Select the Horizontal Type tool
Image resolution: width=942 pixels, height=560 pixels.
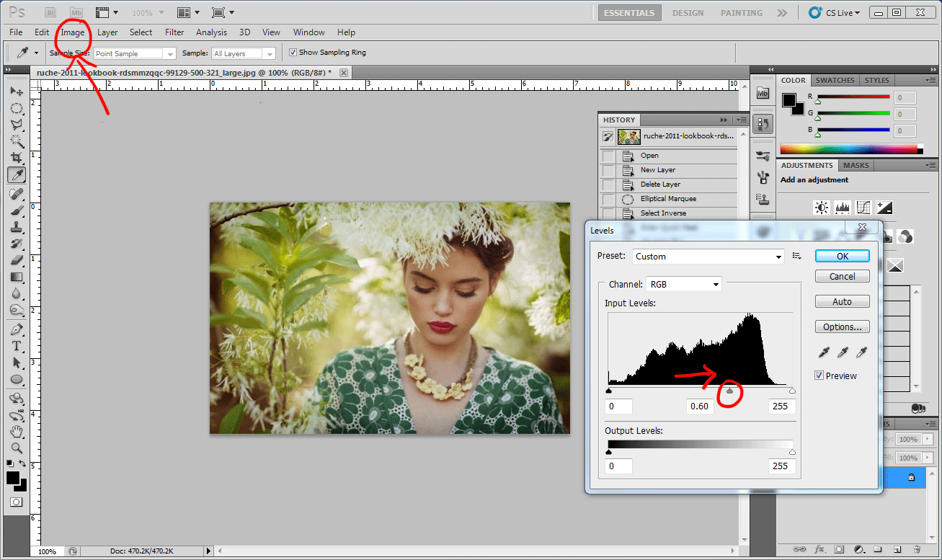(16, 346)
